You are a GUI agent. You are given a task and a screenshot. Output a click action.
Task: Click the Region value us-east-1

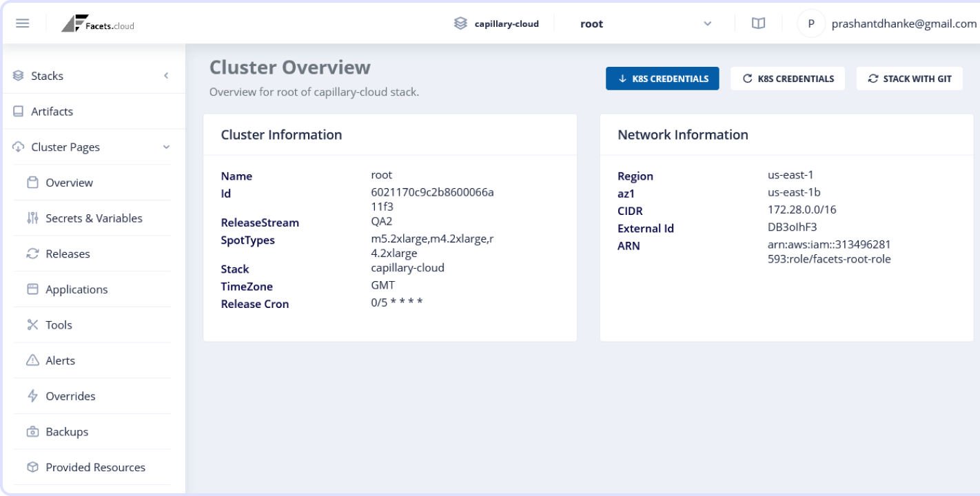791,175
